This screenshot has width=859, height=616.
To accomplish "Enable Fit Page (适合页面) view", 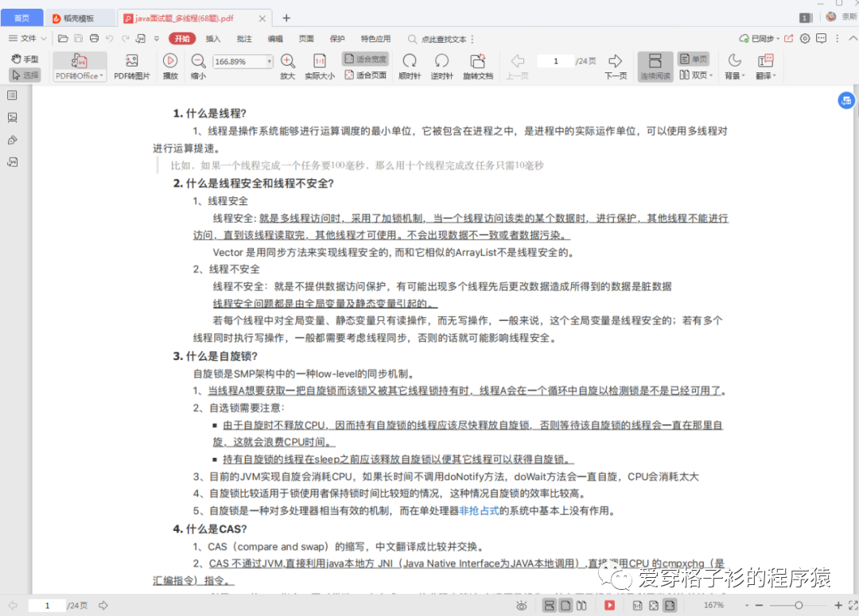I will click(365, 75).
